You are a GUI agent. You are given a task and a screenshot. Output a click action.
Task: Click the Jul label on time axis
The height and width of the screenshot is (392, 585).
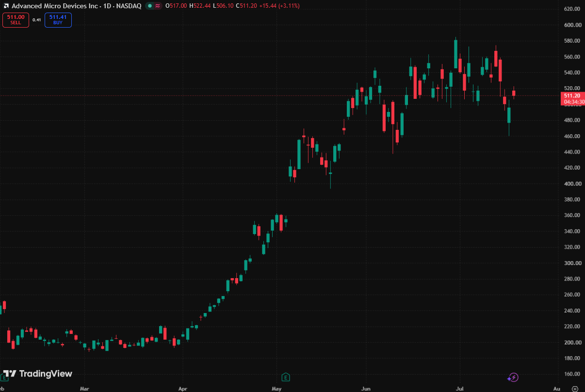click(x=459, y=389)
